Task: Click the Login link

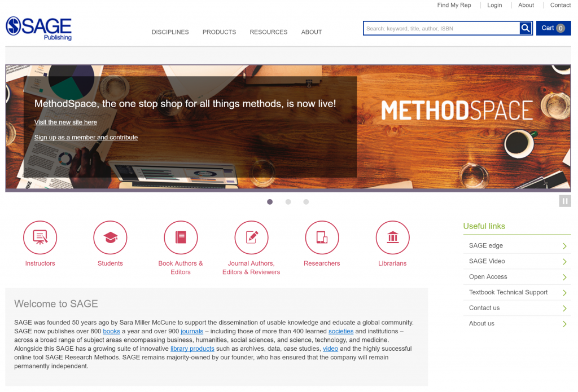Action: (494, 5)
